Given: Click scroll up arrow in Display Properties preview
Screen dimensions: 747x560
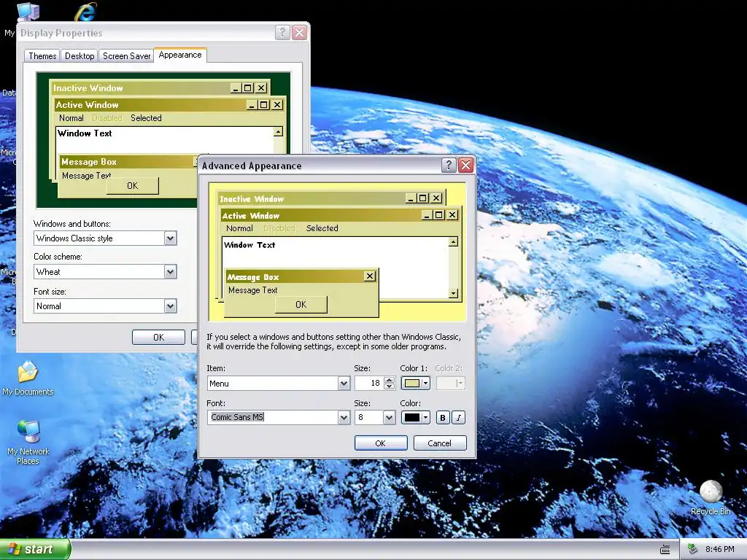Looking at the screenshot, I should 278,132.
